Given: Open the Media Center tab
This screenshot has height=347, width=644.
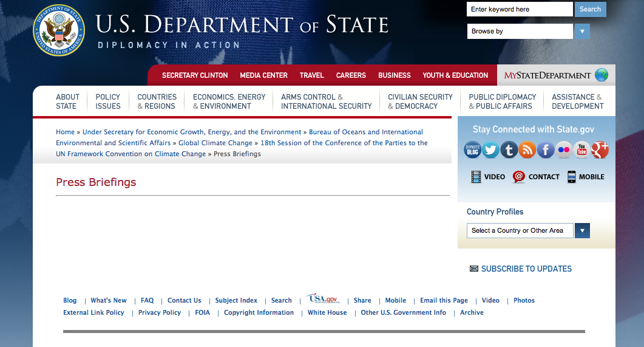Looking at the screenshot, I should [x=263, y=75].
